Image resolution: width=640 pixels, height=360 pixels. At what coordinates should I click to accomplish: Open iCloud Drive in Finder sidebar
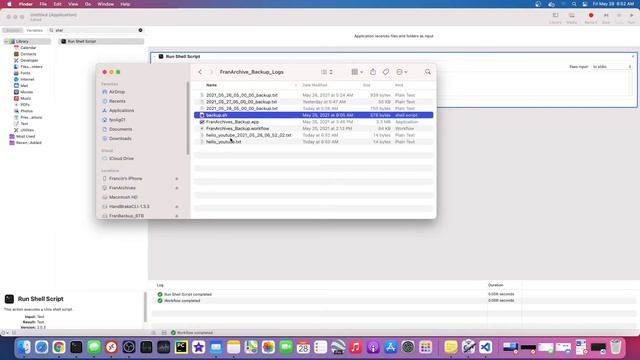tap(121, 158)
